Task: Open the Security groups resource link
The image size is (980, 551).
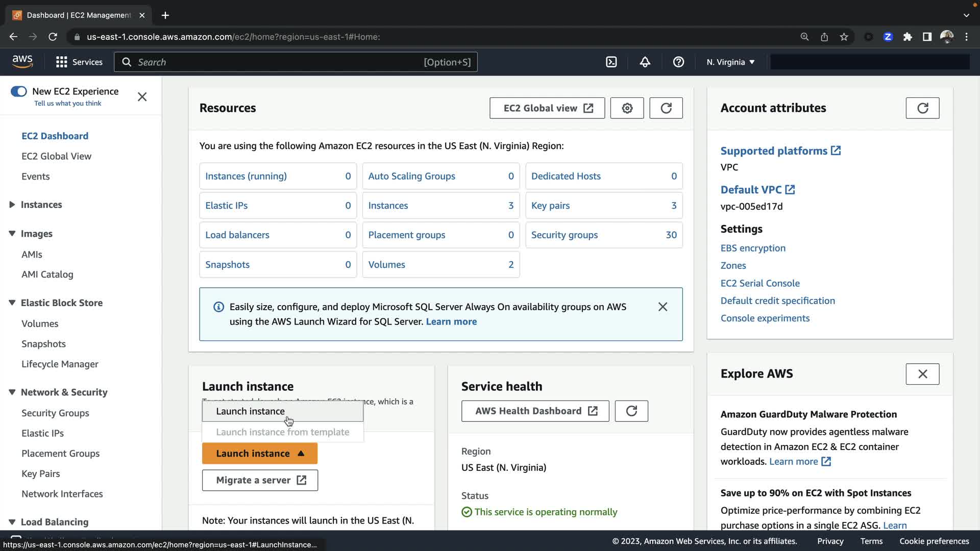Action: point(564,235)
